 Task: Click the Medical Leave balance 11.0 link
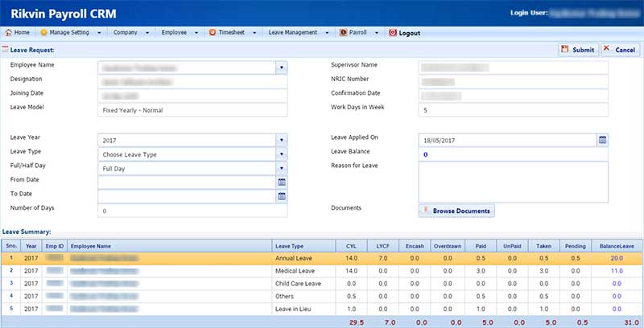tap(617, 271)
